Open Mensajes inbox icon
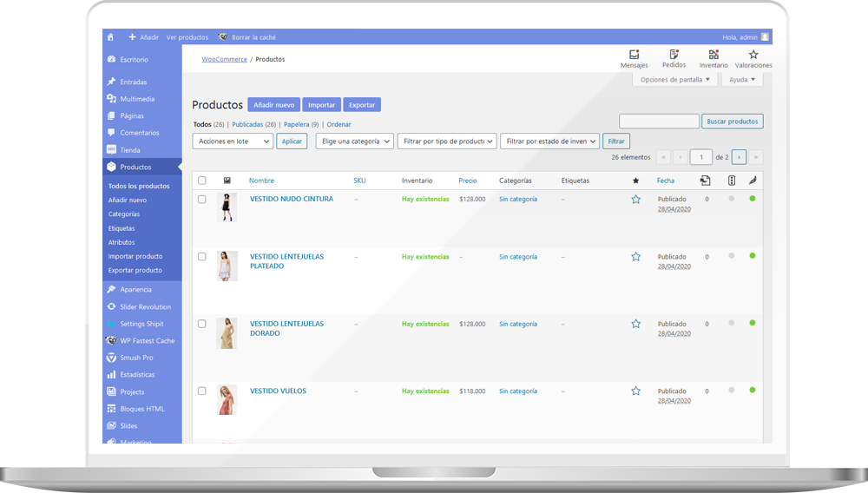Viewport: 868px width, 493px height. pos(635,54)
